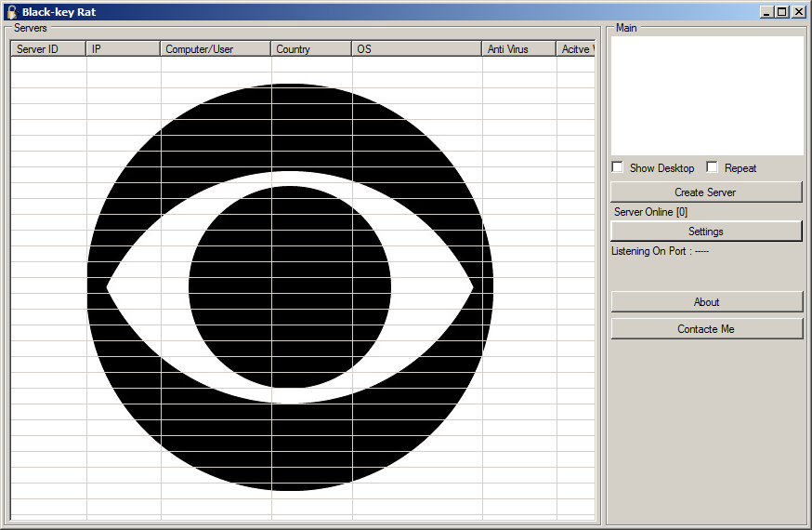Select the IP column header
Viewport: 812px width, 530px height.
[123, 49]
